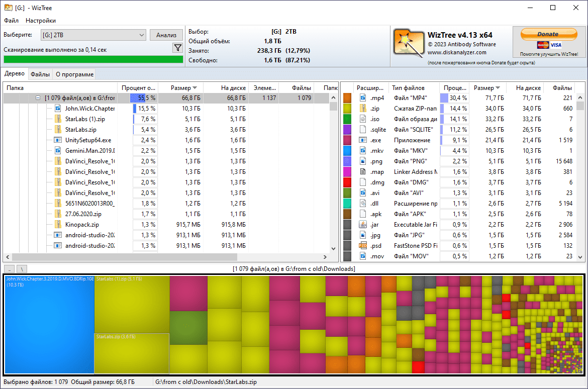Click the treemap backslash root button

click(22, 269)
